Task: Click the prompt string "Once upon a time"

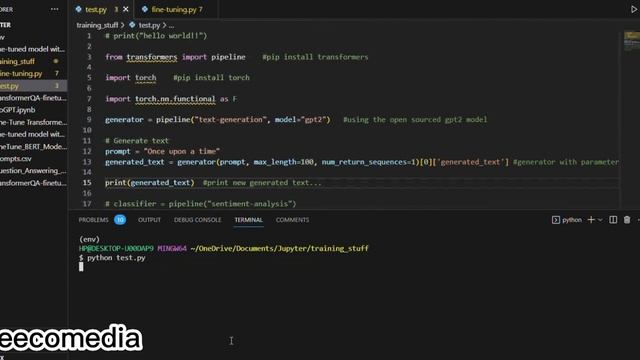Action: (182, 151)
